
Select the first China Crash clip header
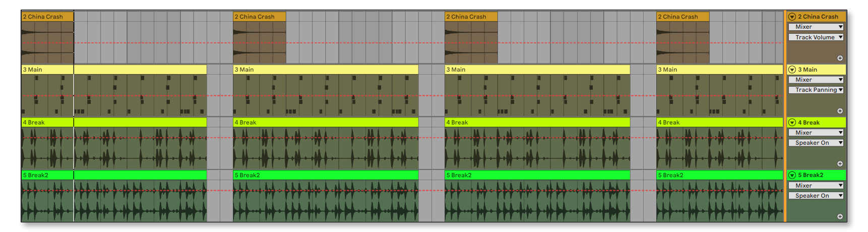(x=47, y=17)
